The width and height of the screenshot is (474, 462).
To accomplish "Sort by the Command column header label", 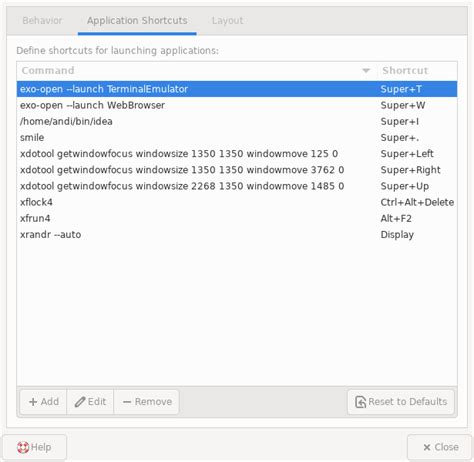I will (x=48, y=70).
